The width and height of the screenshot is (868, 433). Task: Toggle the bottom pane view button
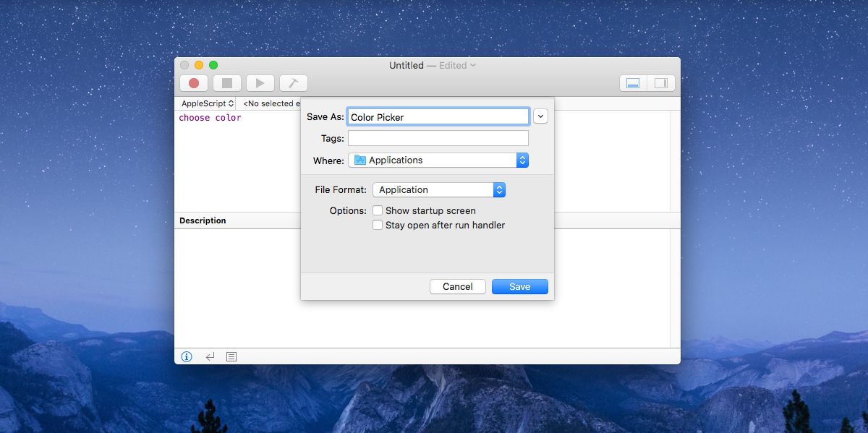(633, 83)
